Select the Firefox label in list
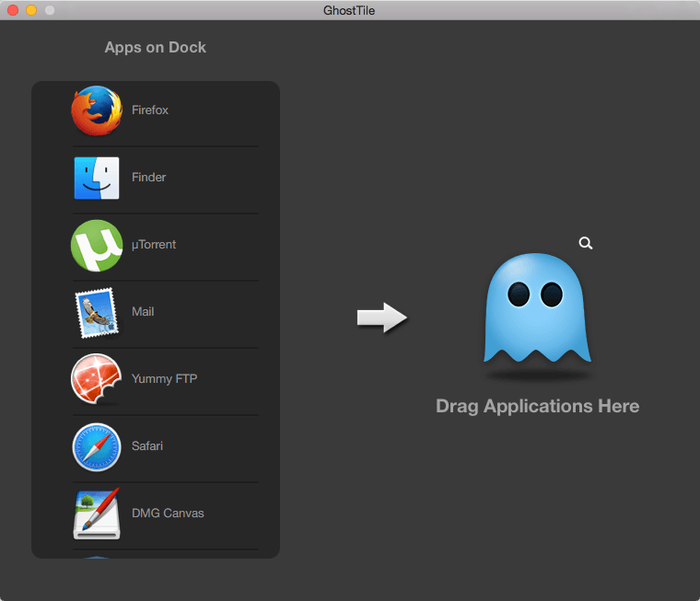 click(x=150, y=110)
